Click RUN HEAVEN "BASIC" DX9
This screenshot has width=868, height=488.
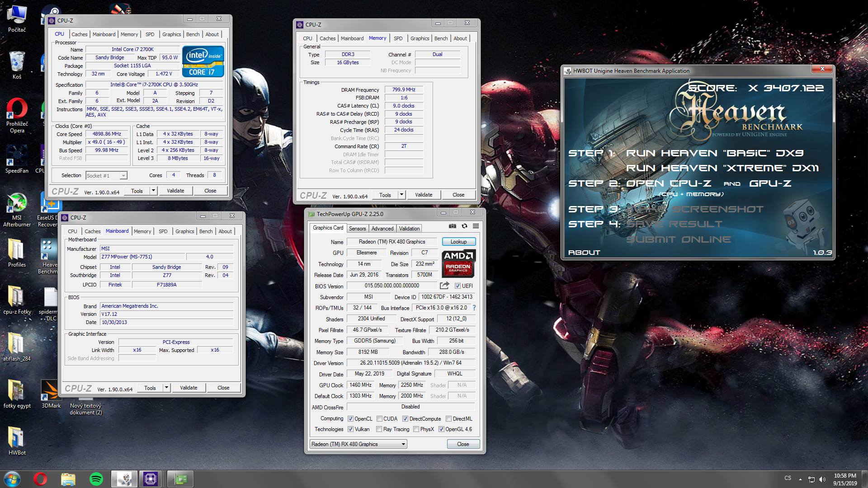point(715,153)
